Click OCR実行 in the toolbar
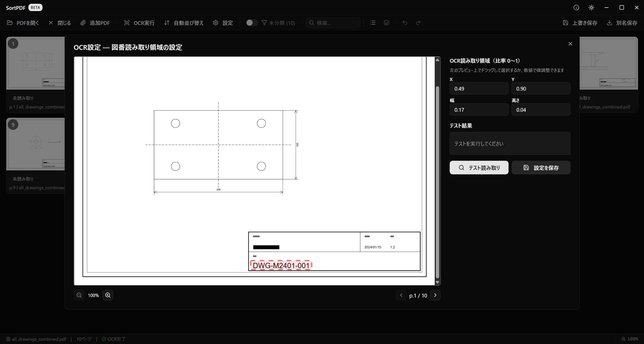Screen dimensions: 644x344 coord(139,23)
